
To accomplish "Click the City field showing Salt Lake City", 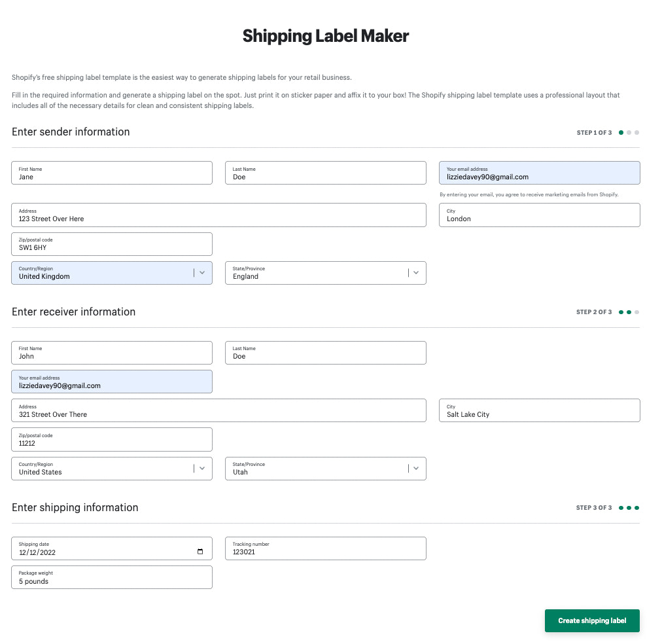I will [x=539, y=410].
